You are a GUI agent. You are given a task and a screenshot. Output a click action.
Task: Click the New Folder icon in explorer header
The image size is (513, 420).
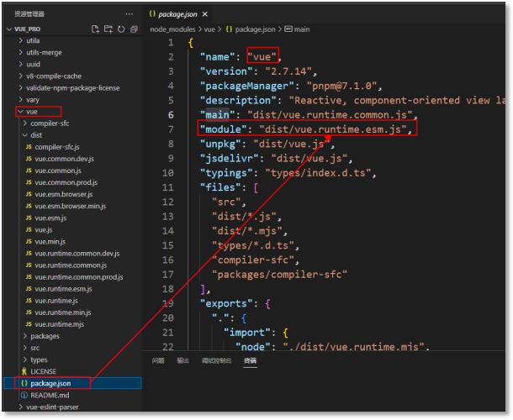108,29
